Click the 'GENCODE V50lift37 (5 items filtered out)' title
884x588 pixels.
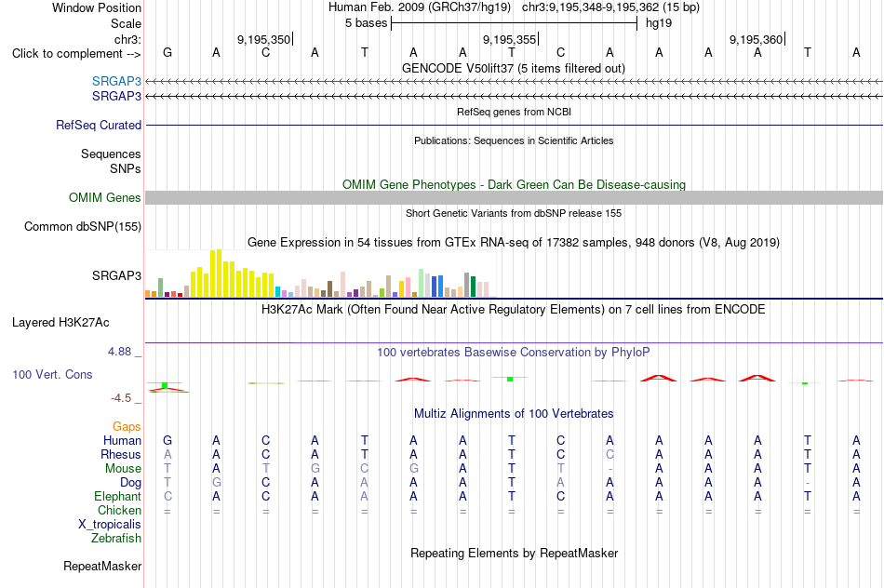click(514, 68)
